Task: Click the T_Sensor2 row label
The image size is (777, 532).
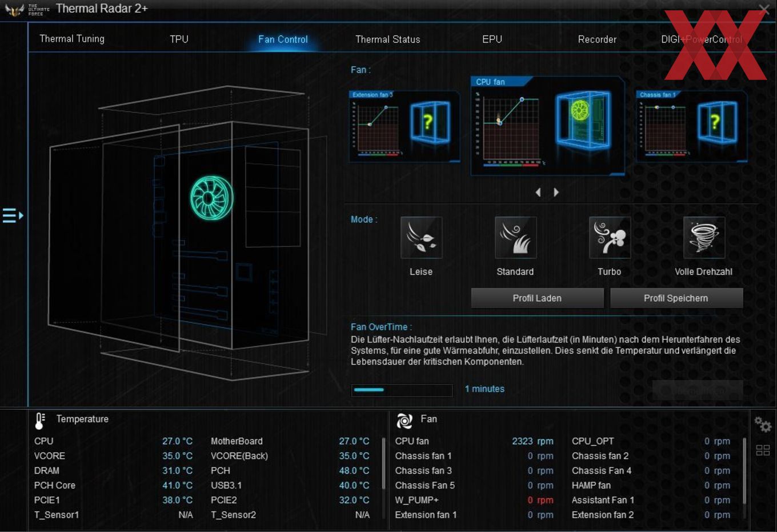Action: 234,515
